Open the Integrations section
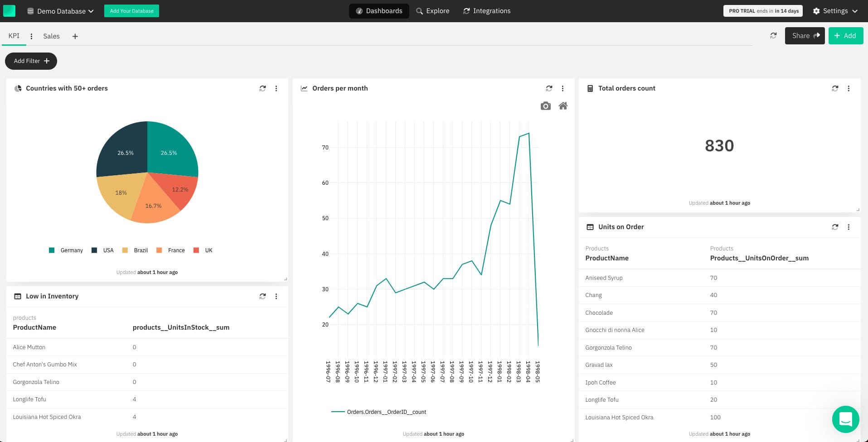Screen dimensions: 868x442 click(487, 11)
